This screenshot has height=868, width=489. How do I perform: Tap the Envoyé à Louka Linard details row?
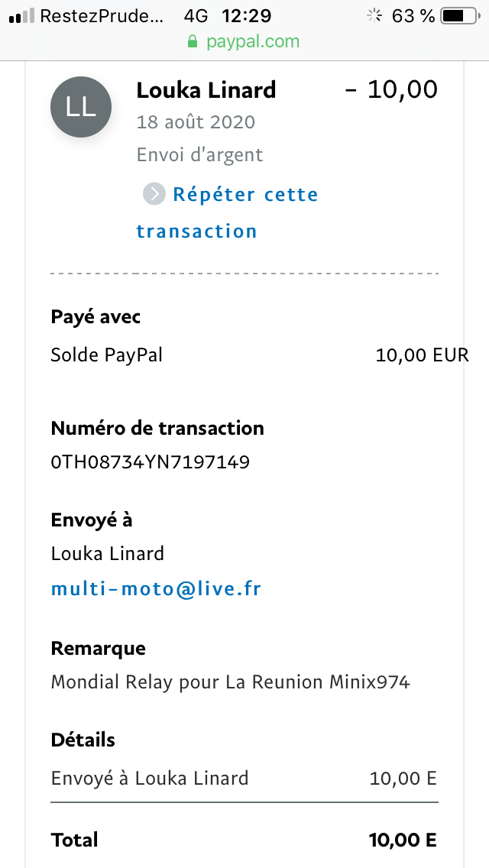(244, 779)
